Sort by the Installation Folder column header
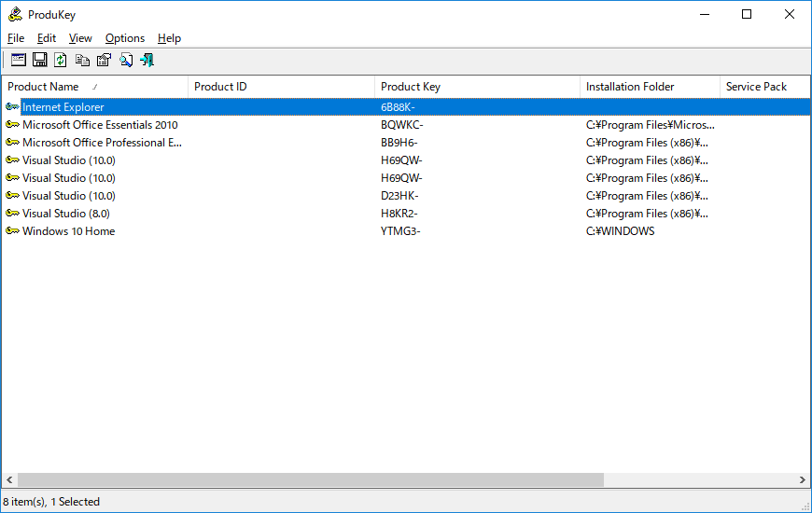The image size is (812, 513). pos(650,87)
